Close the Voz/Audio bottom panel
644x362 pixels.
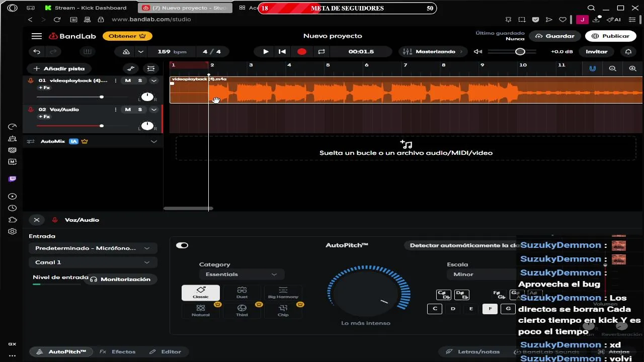[37, 220]
